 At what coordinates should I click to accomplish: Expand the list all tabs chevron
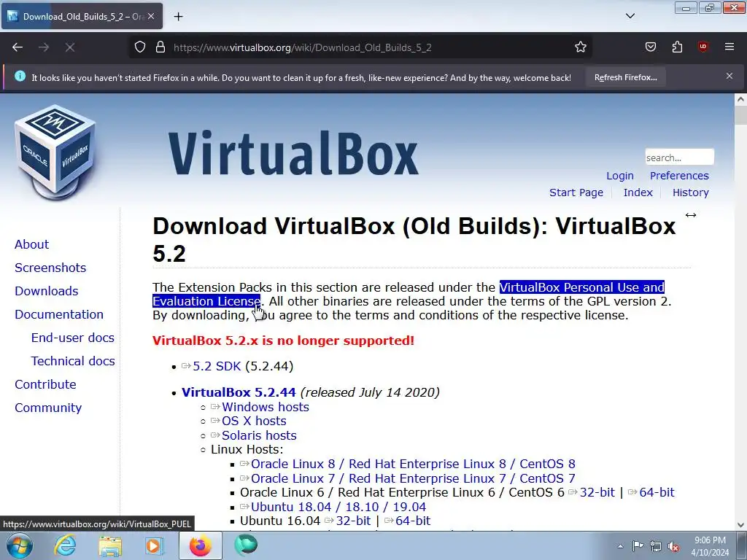point(630,16)
